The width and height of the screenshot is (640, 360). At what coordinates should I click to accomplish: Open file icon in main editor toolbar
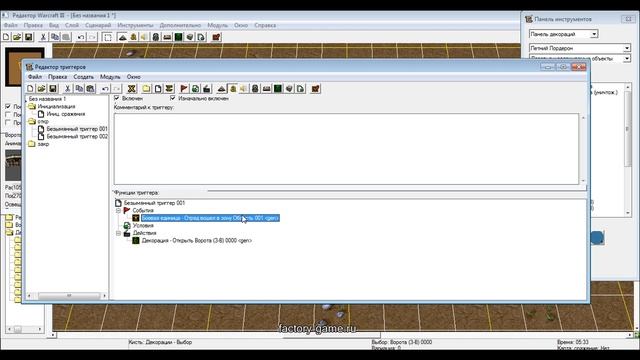pos(17,37)
